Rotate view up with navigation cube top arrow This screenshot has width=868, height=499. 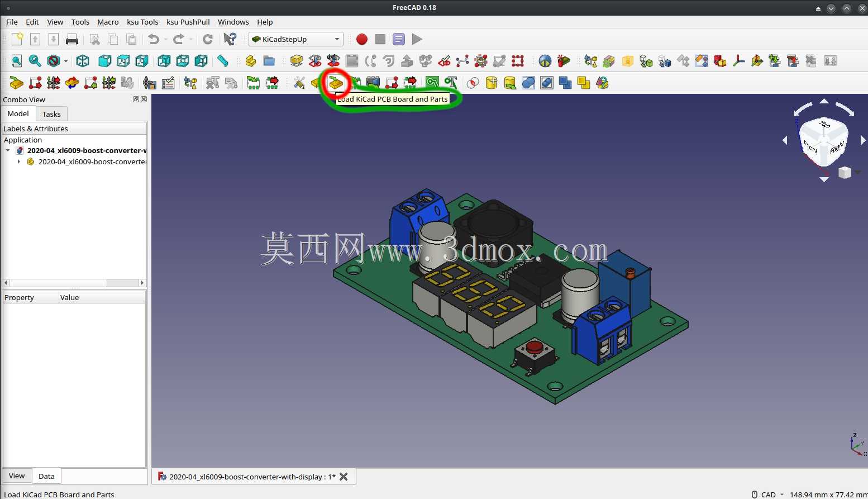[824, 101]
